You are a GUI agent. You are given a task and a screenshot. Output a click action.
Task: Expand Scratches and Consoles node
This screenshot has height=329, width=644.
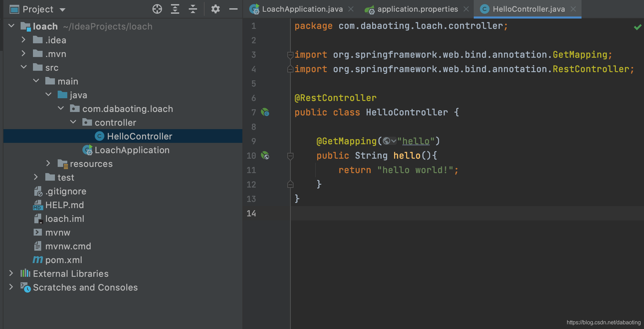point(11,287)
